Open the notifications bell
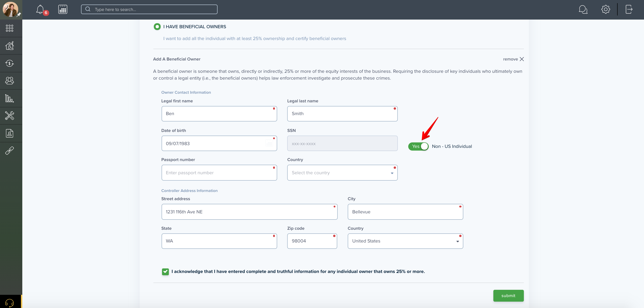Image resolution: width=644 pixels, height=308 pixels. coord(40,10)
